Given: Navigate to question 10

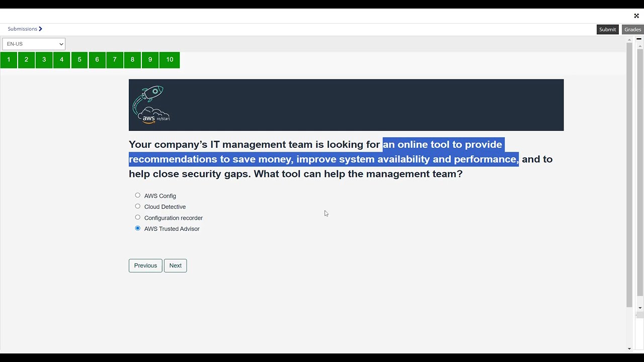Looking at the screenshot, I should (x=170, y=60).
